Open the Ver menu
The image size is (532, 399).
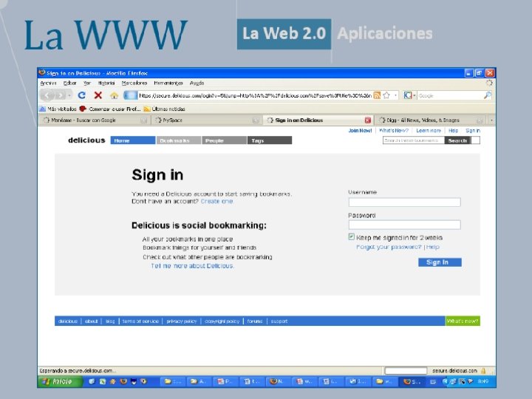[x=87, y=83]
